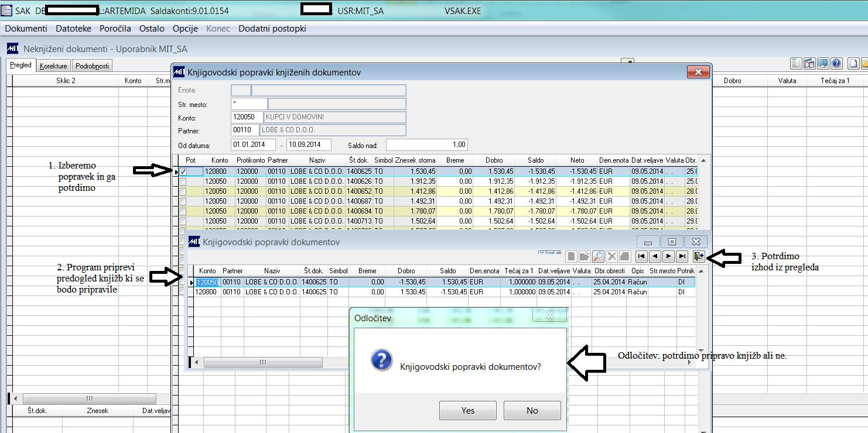Open help via blue question mark icon

(836, 64)
